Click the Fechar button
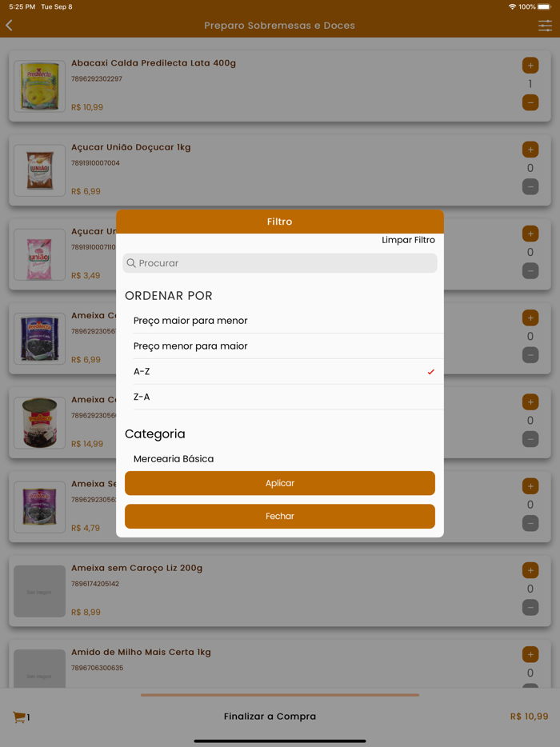This screenshot has height=747, width=560. tap(280, 516)
